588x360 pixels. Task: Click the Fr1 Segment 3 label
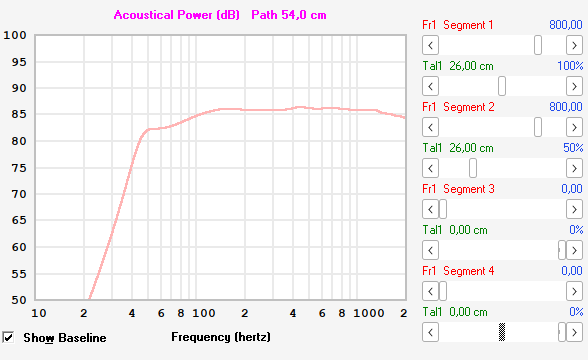click(x=458, y=189)
